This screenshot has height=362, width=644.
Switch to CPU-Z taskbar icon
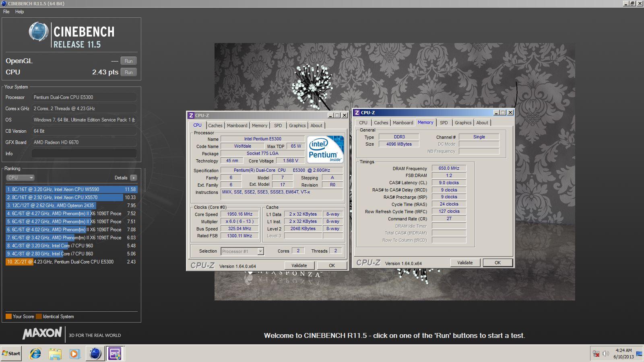[115, 354]
